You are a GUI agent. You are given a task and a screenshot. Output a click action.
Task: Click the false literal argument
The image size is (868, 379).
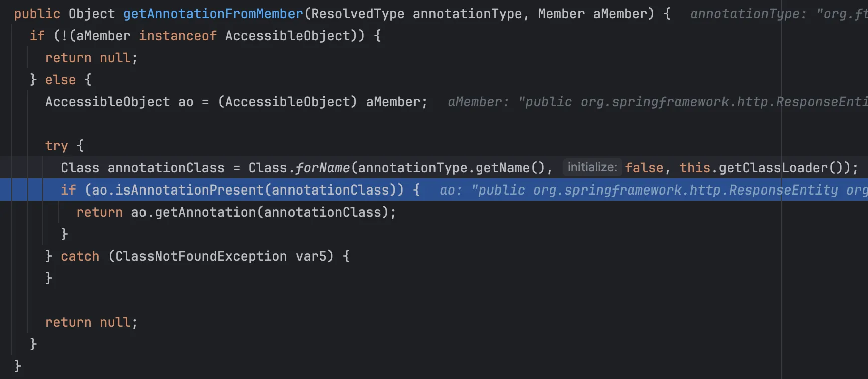pyautogui.click(x=644, y=168)
